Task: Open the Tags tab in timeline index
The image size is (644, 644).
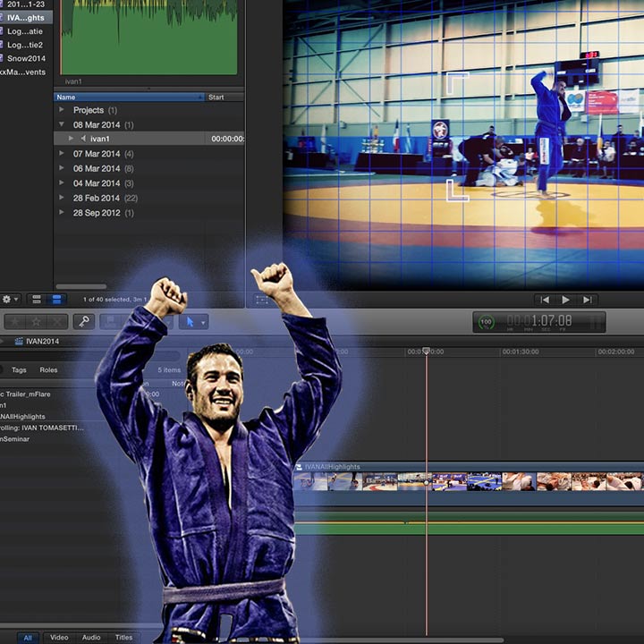Action: (x=19, y=370)
